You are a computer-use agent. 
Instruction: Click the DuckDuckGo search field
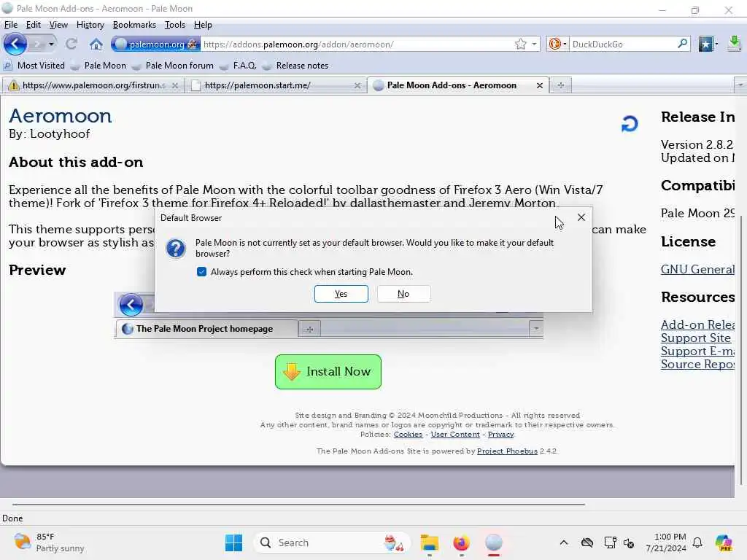click(x=623, y=44)
